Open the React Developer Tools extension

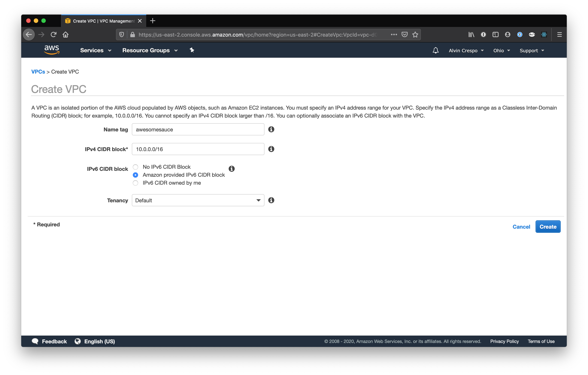point(544,35)
